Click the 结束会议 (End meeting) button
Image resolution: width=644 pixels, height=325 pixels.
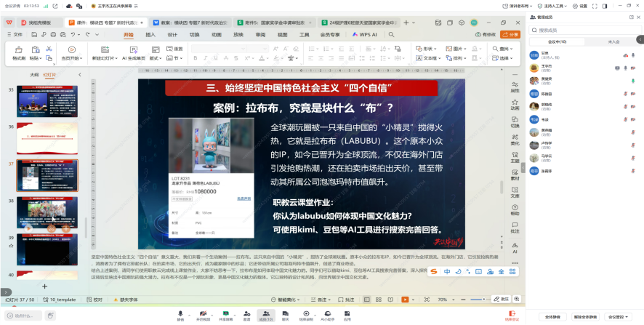(512, 316)
